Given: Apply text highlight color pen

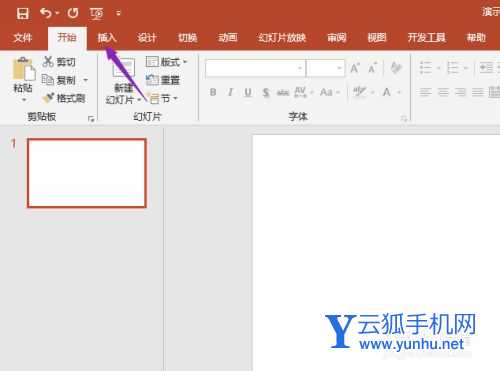Looking at the screenshot, I should [x=360, y=92].
